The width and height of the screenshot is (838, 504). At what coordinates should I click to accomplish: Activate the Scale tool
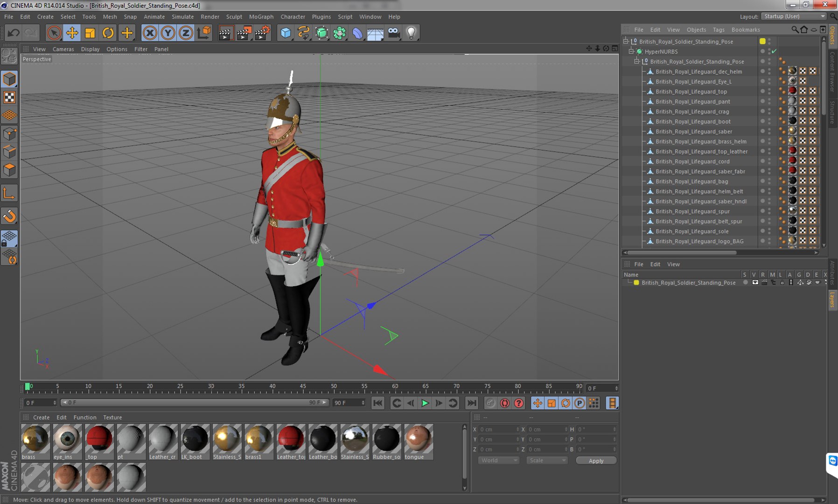coord(90,33)
